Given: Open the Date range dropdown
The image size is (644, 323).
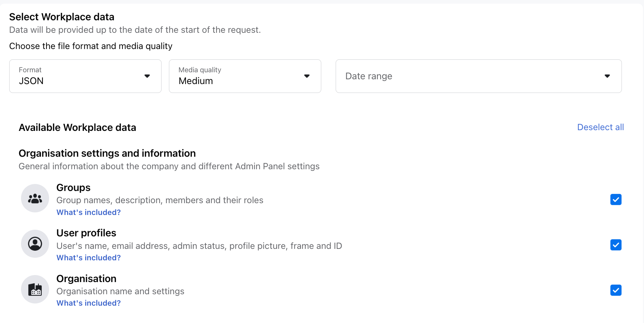Looking at the screenshot, I should [478, 76].
